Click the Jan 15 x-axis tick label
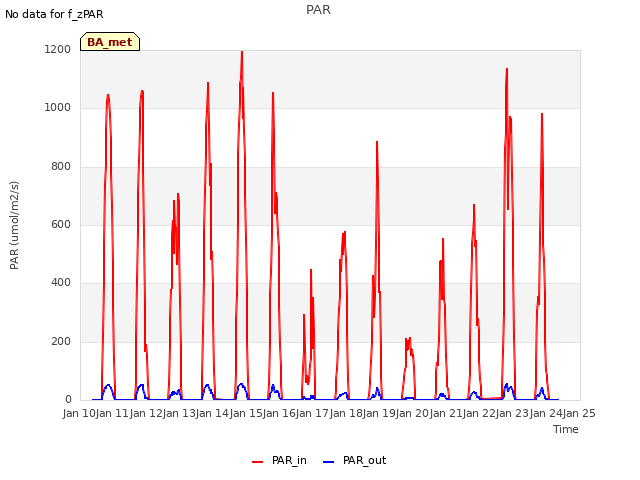Image resolution: width=640 pixels, height=480 pixels. [246, 413]
